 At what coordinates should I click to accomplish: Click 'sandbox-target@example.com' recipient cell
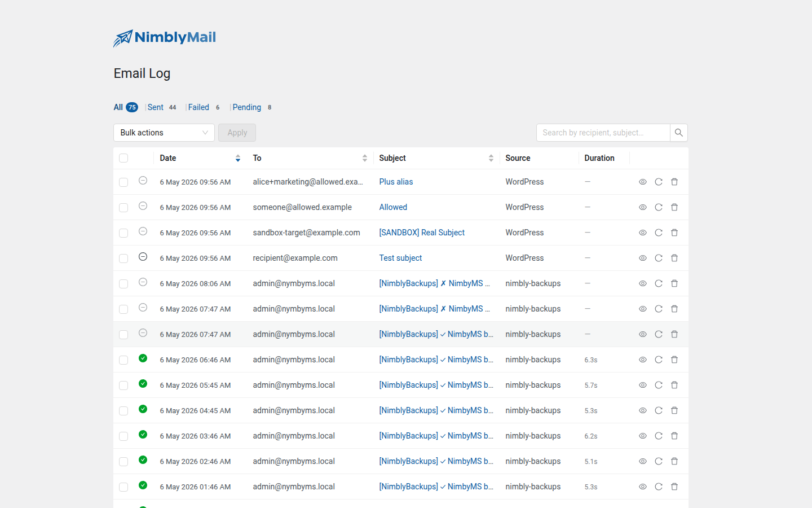306,233
